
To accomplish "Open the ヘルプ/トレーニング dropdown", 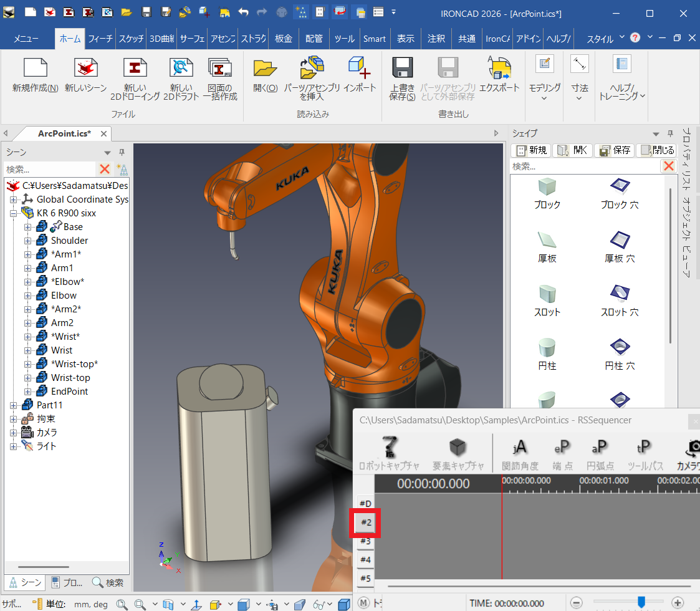I will 622,79.
